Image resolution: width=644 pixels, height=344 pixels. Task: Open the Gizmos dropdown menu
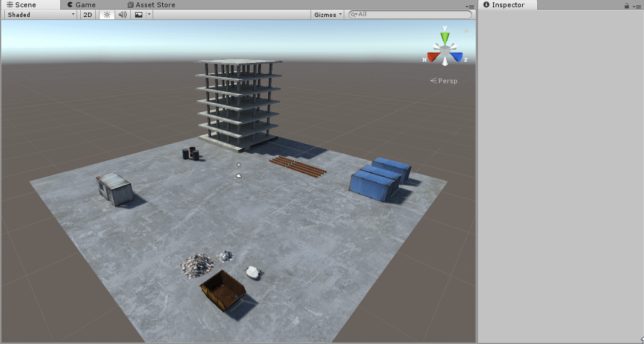tap(328, 14)
